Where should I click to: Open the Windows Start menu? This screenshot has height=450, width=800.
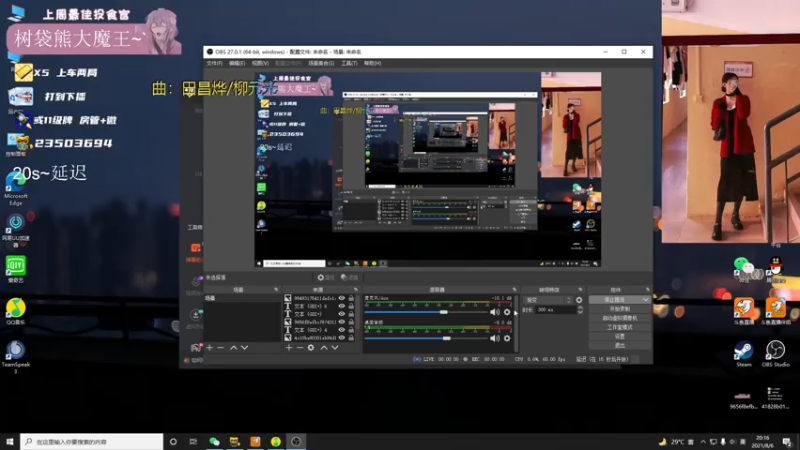coord(10,442)
